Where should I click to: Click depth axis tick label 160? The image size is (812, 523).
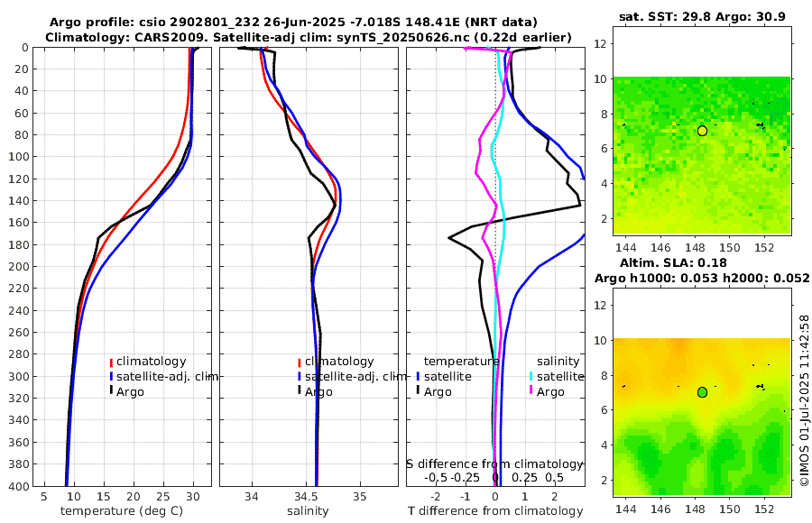click(x=19, y=223)
